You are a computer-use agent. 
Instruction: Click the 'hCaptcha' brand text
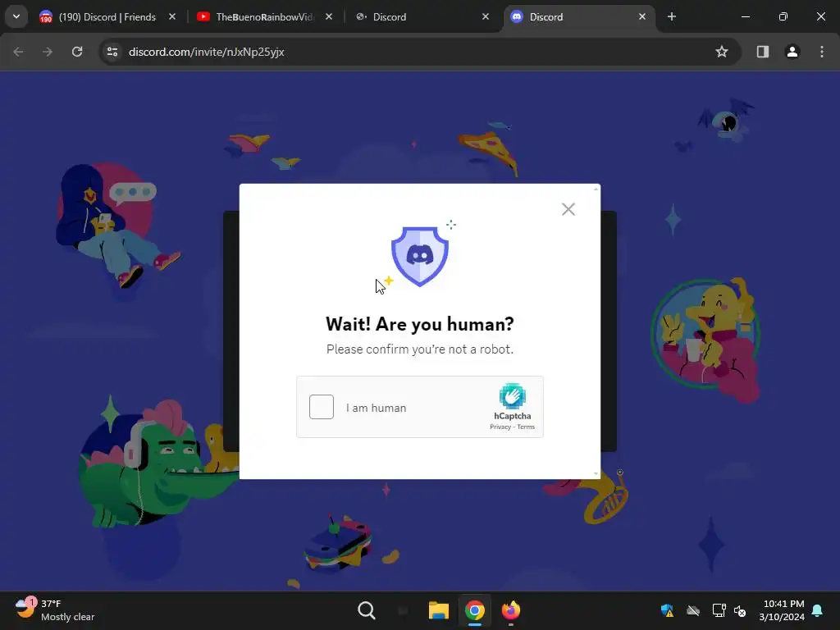click(x=513, y=416)
